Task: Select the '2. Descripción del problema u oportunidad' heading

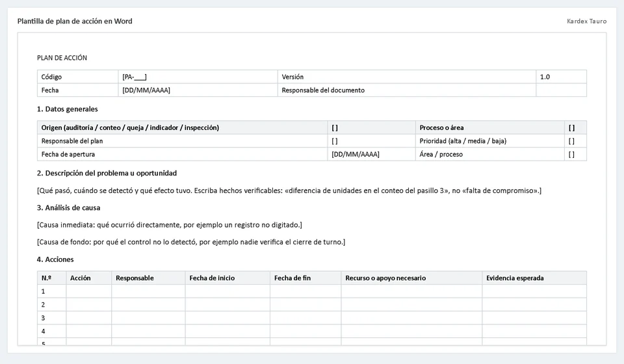Action: [107, 173]
